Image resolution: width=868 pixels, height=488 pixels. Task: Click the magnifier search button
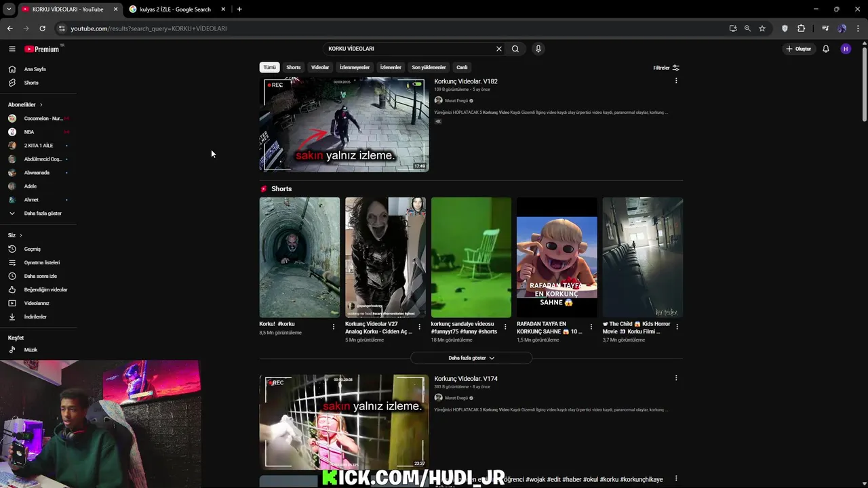click(x=515, y=49)
